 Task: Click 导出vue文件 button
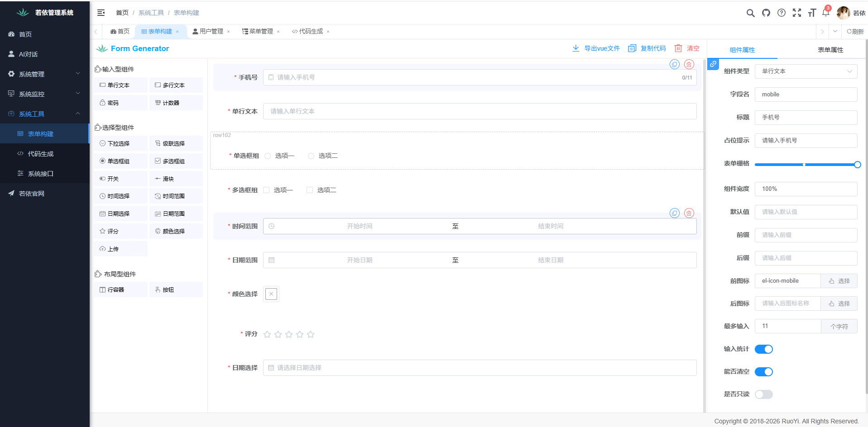[x=596, y=48]
